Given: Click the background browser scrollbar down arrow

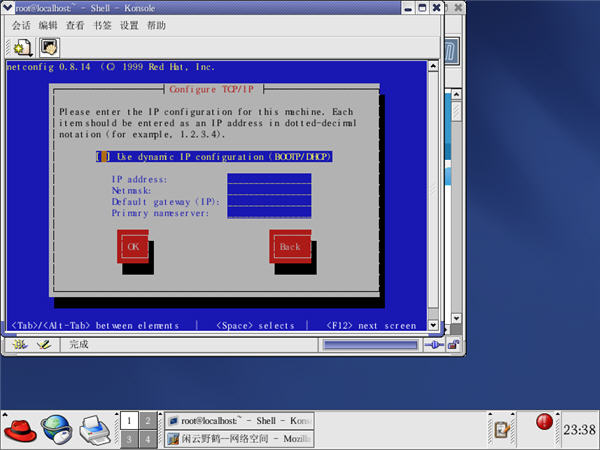Looking at the screenshot, I should [x=456, y=318].
